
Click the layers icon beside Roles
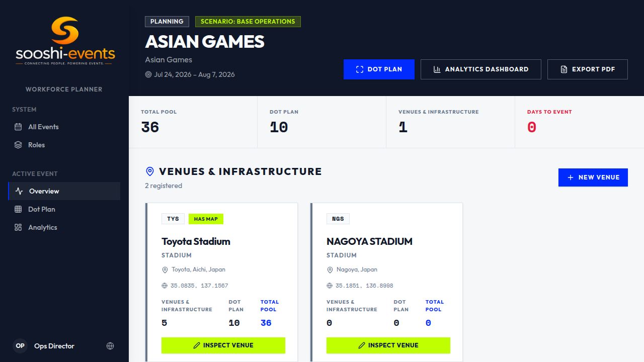point(18,145)
